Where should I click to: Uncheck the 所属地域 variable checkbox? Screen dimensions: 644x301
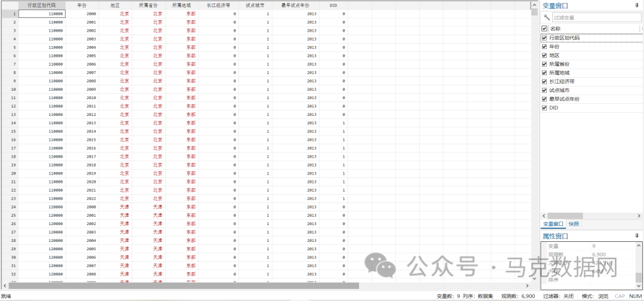tap(544, 73)
